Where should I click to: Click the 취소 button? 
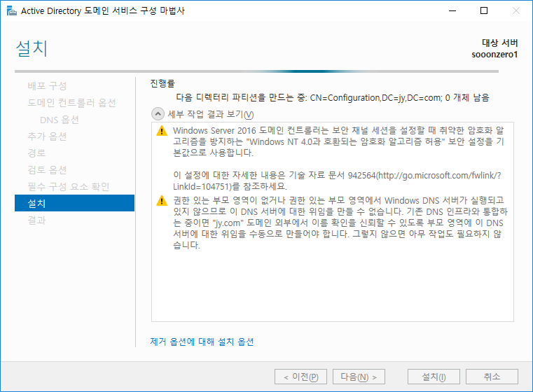(x=492, y=377)
